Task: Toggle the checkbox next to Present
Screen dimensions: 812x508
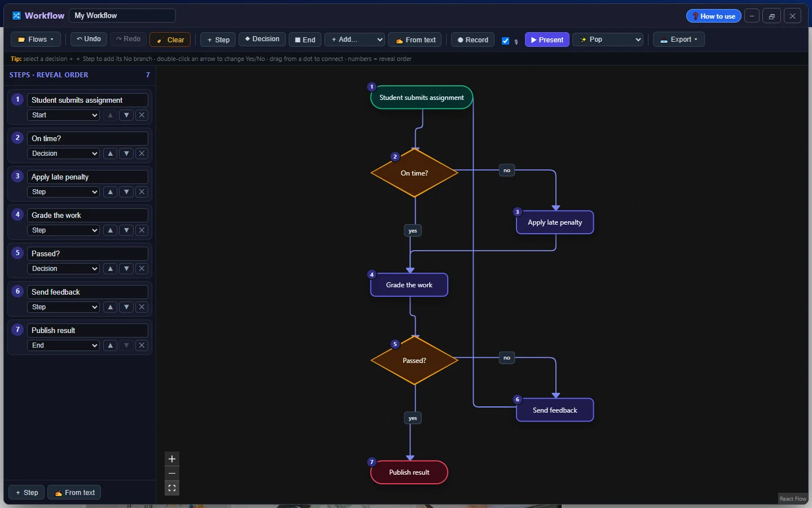Action: click(505, 41)
